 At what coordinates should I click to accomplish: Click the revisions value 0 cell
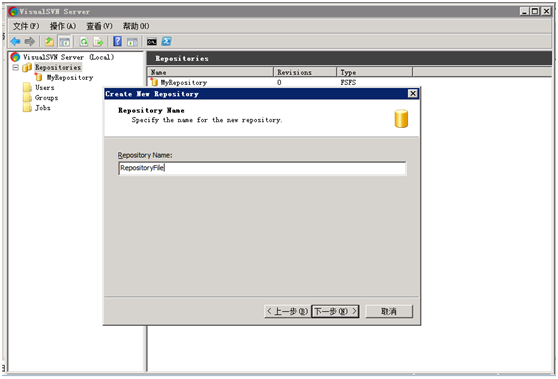coord(279,82)
